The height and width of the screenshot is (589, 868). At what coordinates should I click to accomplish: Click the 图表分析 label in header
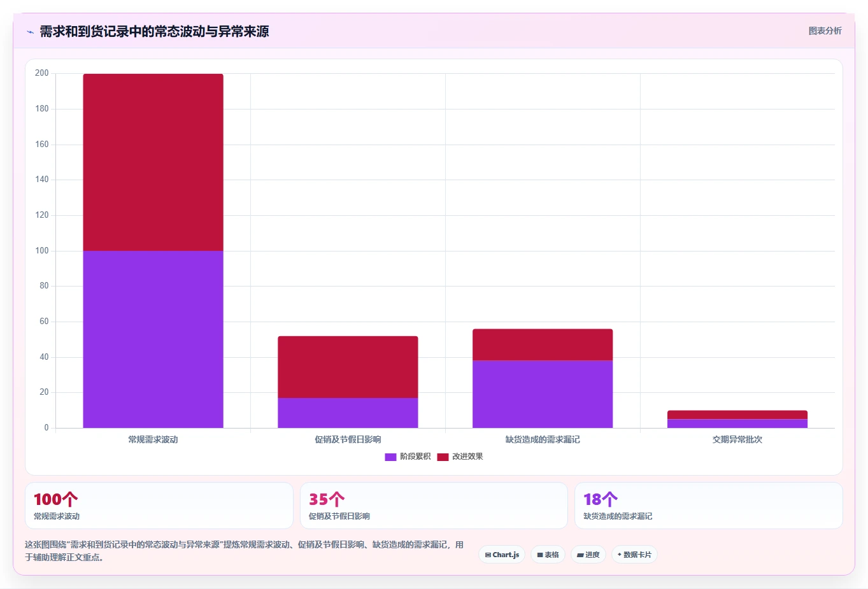(x=825, y=31)
